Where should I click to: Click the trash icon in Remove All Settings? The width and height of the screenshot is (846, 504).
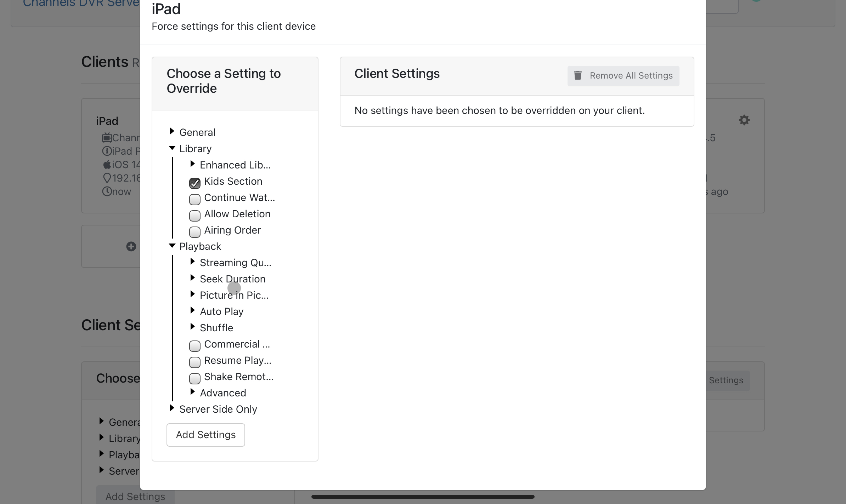[x=578, y=75]
